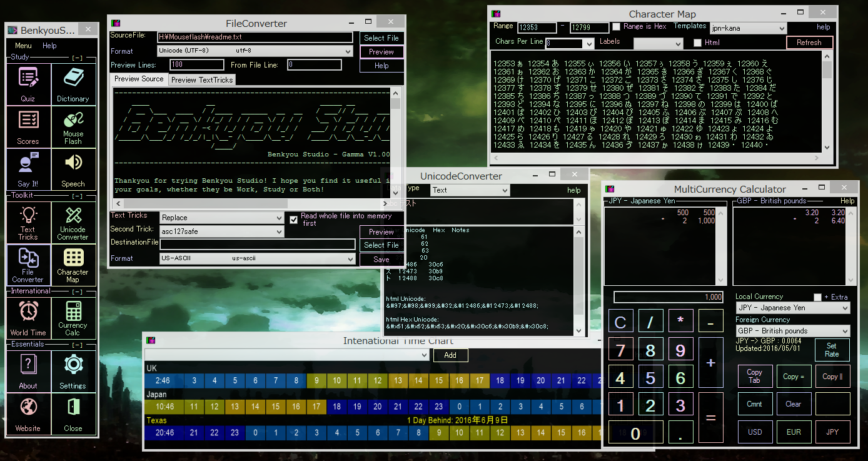
Task: Toggle the Html checkbox in Character Map
Action: 698,43
